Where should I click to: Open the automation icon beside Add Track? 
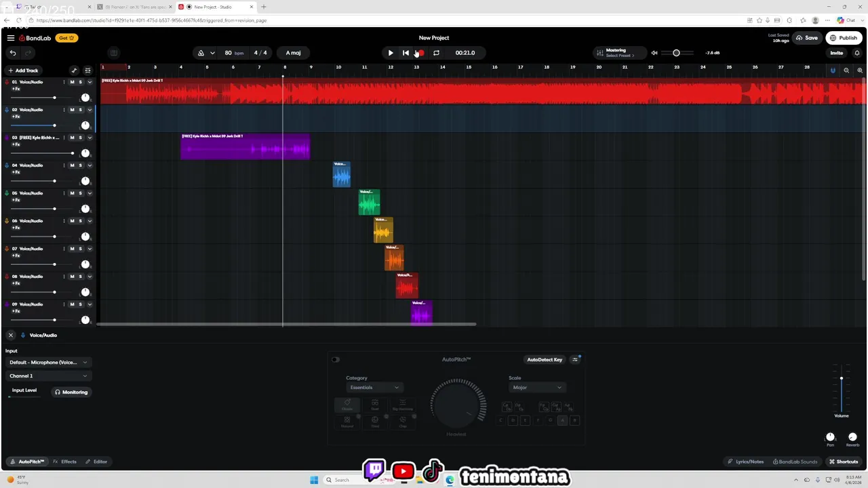point(74,70)
